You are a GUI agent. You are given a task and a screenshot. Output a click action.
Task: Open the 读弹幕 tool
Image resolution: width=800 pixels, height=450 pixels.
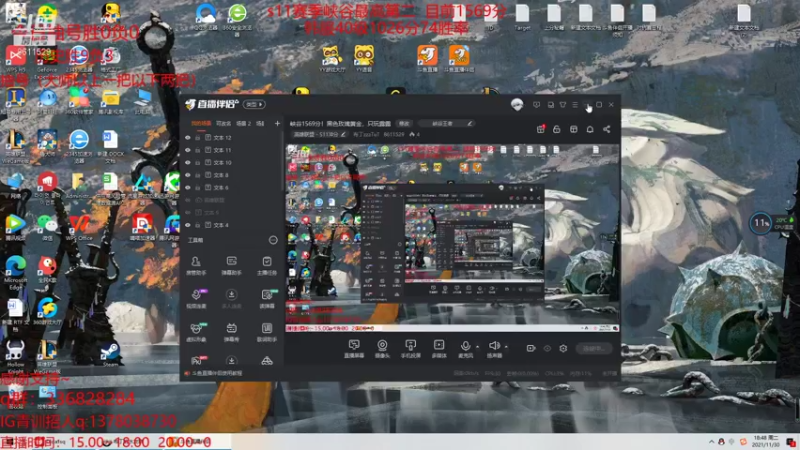(267, 299)
